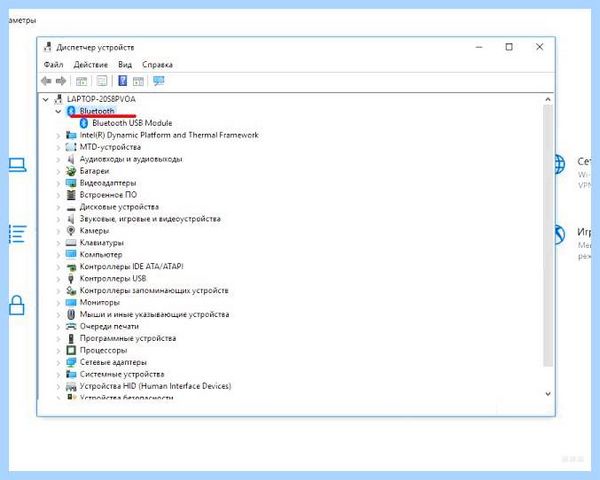
Task: Open the Вид menu
Action: point(125,65)
